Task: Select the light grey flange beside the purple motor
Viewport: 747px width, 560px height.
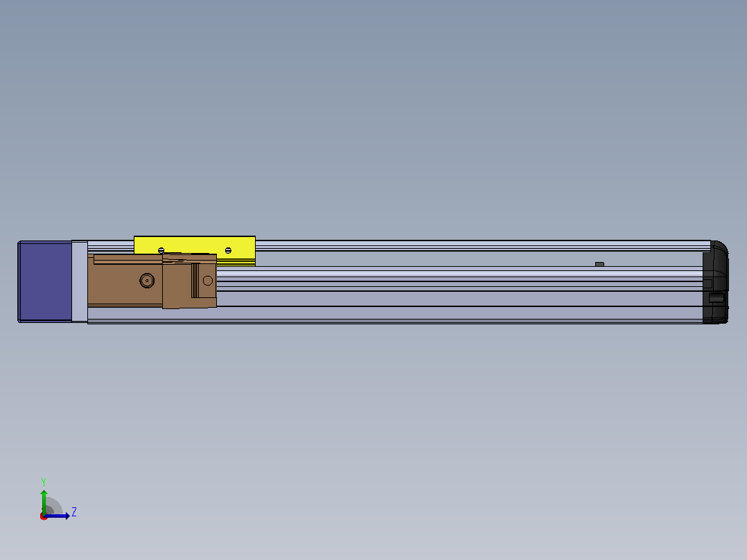Action: pos(80,281)
